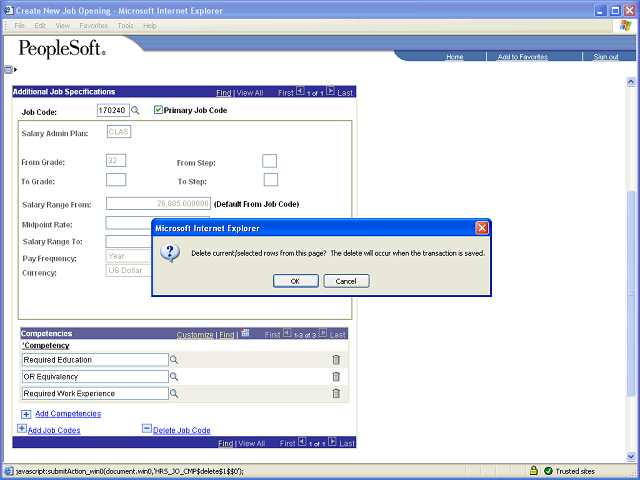This screenshot has width=640, height=480.
Task: Click Find link in Additional Job Specifications header
Action: [x=224, y=93]
